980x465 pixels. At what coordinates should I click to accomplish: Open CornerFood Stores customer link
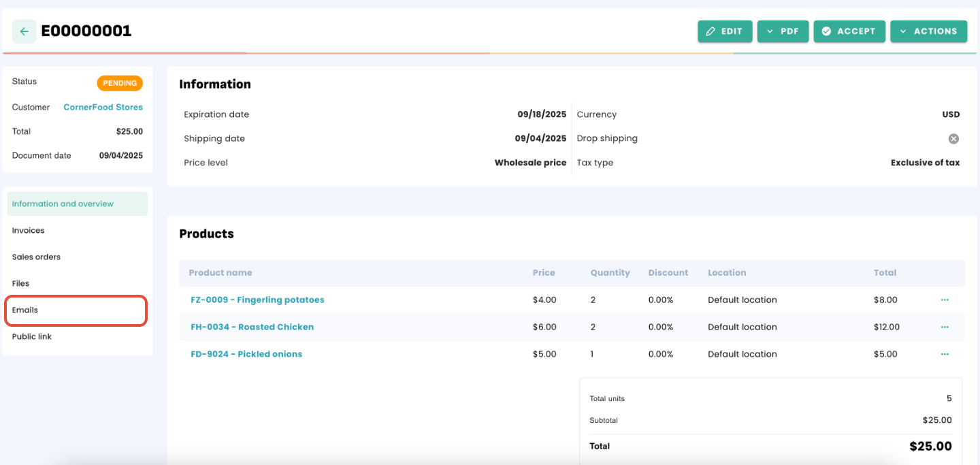point(103,108)
